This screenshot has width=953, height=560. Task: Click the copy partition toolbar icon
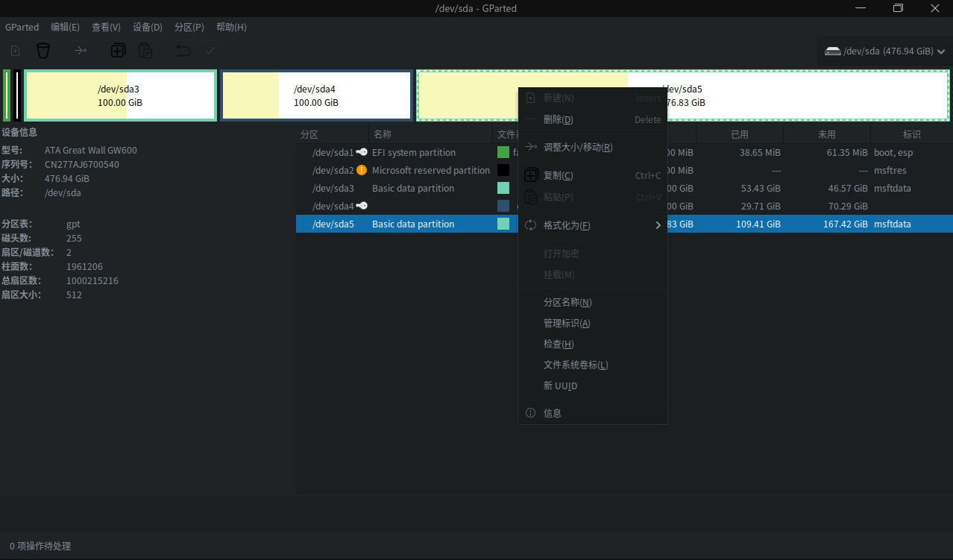118,51
